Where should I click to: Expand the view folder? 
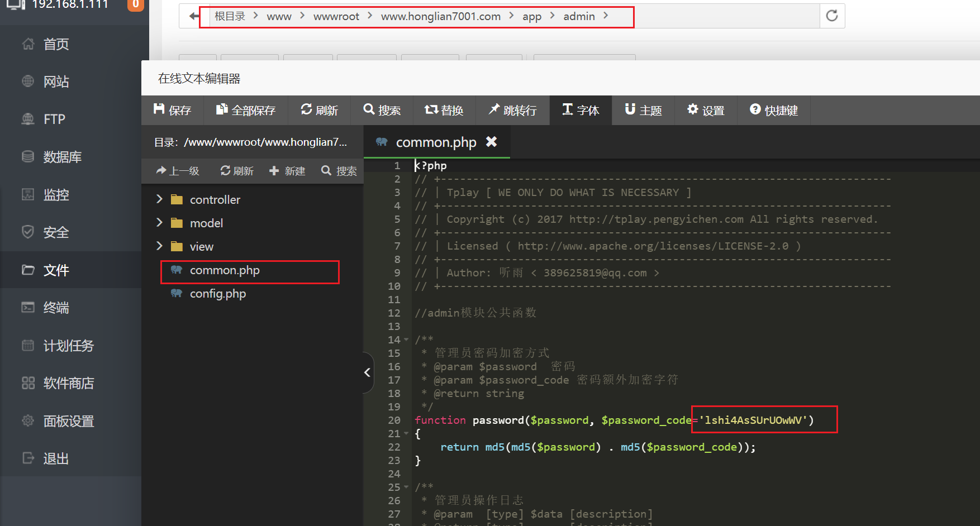click(x=159, y=246)
